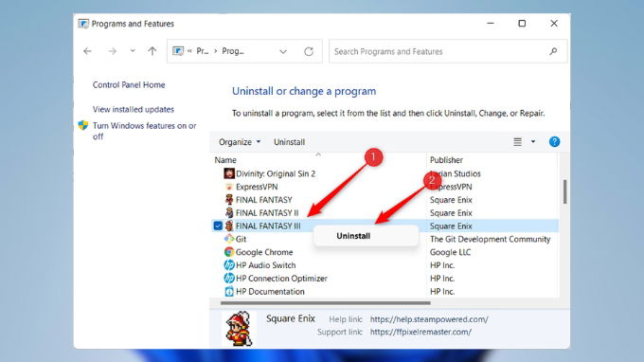Click the horizontal scrollbar under program list

[x=325, y=303]
